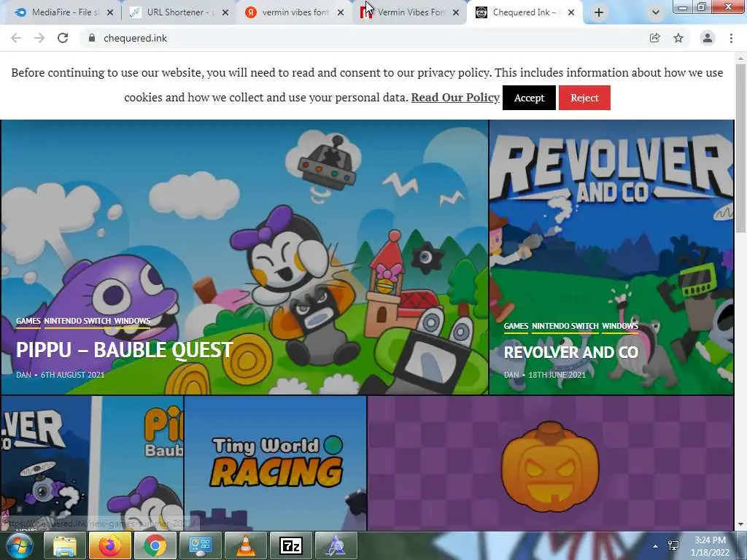Open the Windows Start menu
Viewport: 747px width, 560px height.
pos(18,545)
